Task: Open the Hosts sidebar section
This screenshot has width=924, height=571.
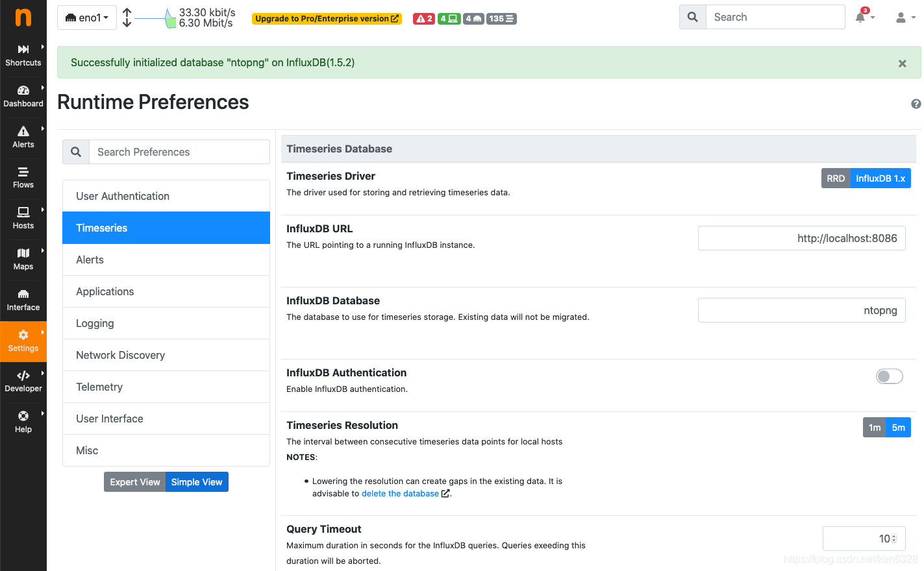Action: [23, 217]
